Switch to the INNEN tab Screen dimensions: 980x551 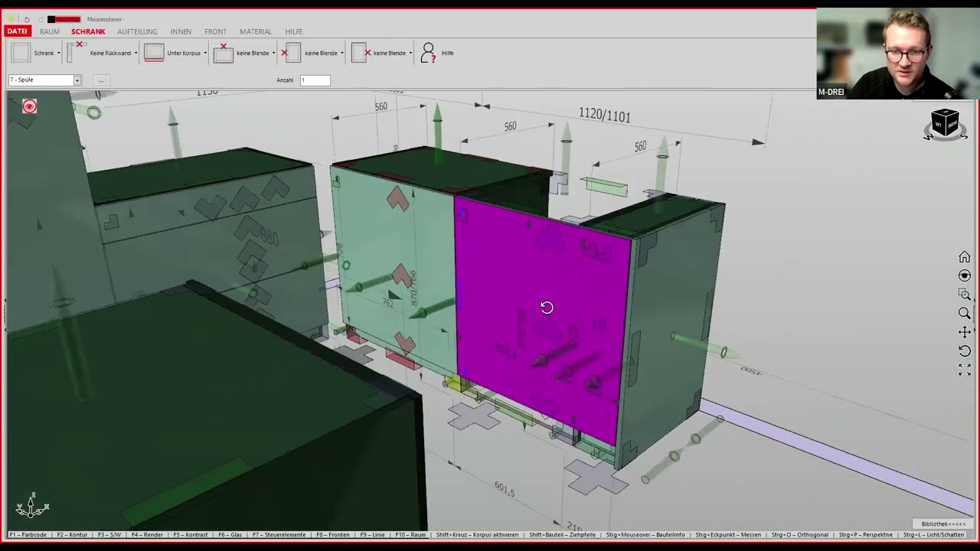pyautogui.click(x=181, y=31)
